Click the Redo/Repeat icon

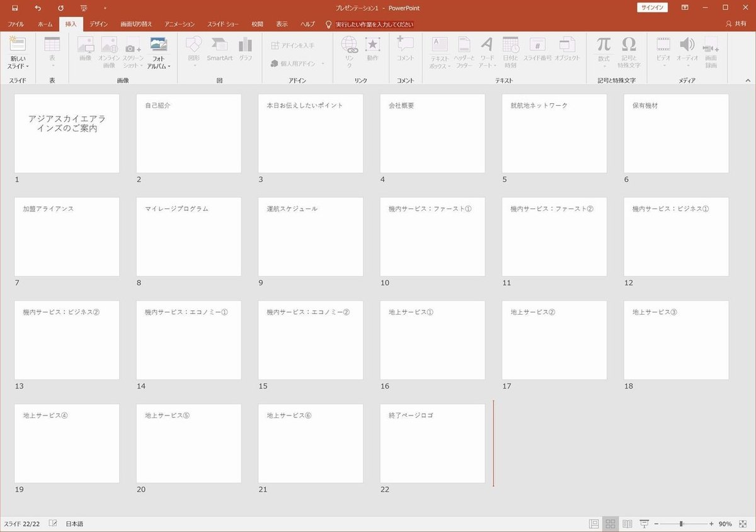60,8
